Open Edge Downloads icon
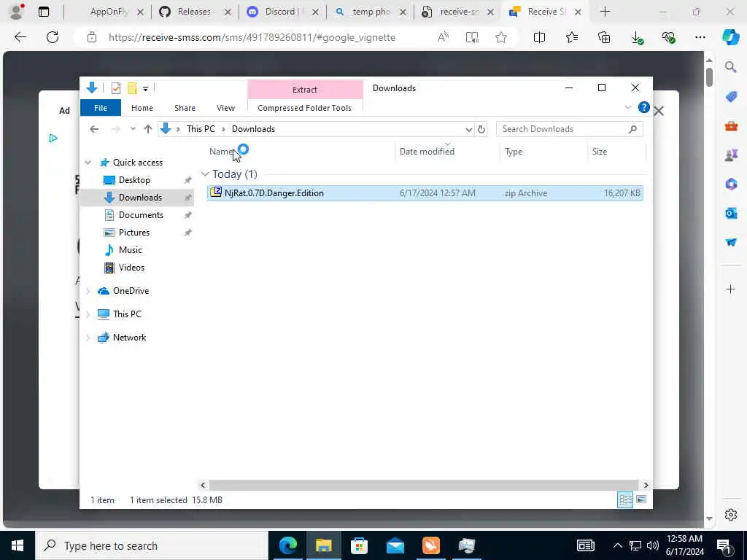Image resolution: width=747 pixels, height=560 pixels. pos(637,38)
